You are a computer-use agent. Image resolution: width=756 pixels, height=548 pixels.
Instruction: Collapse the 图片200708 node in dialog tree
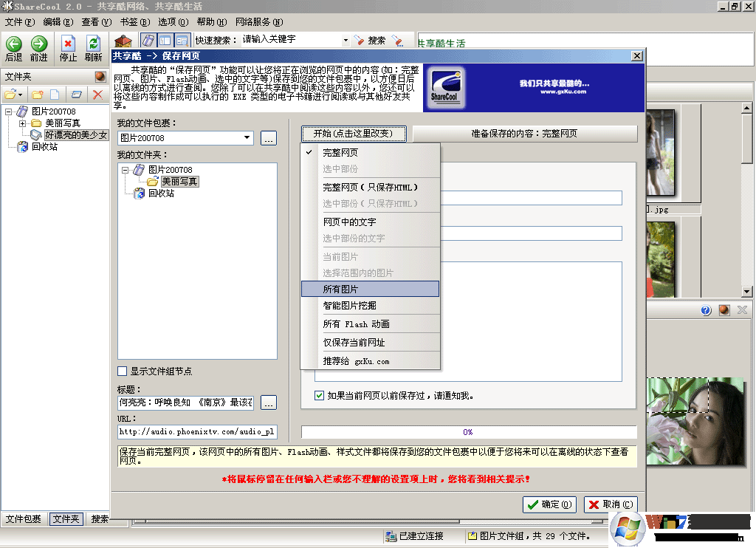[x=126, y=170]
